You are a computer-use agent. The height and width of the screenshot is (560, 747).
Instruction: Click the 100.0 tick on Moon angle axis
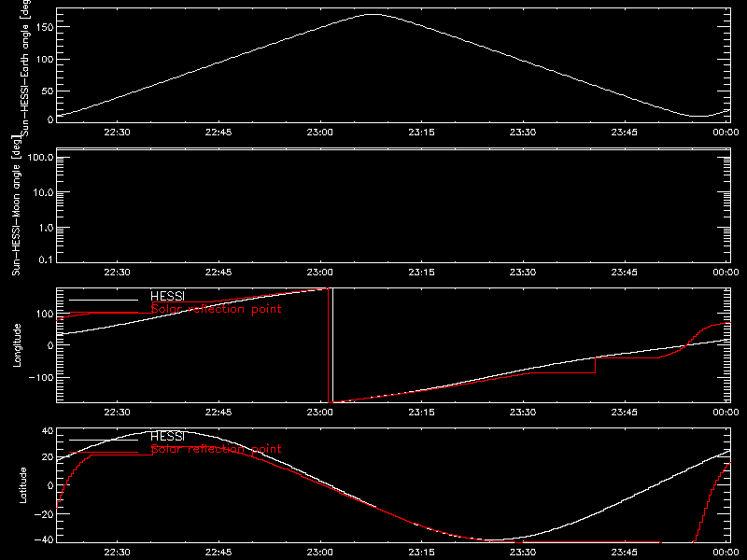[x=40, y=157]
